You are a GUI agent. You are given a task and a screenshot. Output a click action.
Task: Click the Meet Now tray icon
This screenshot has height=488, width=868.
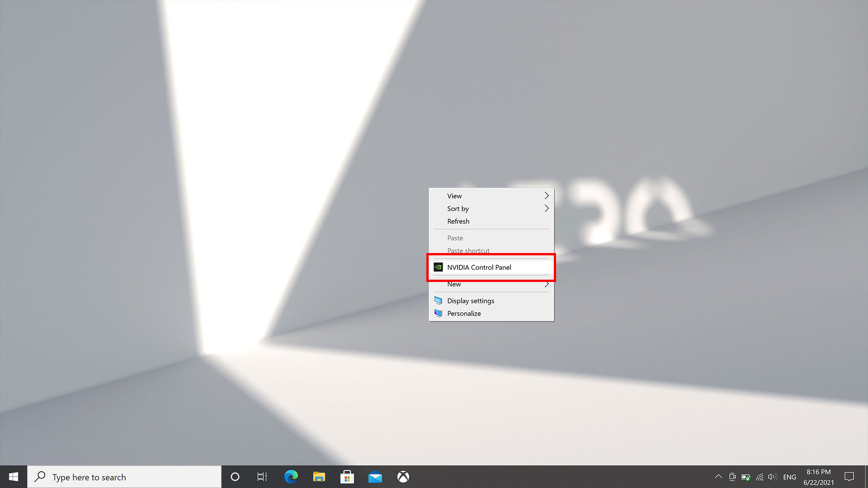point(732,477)
